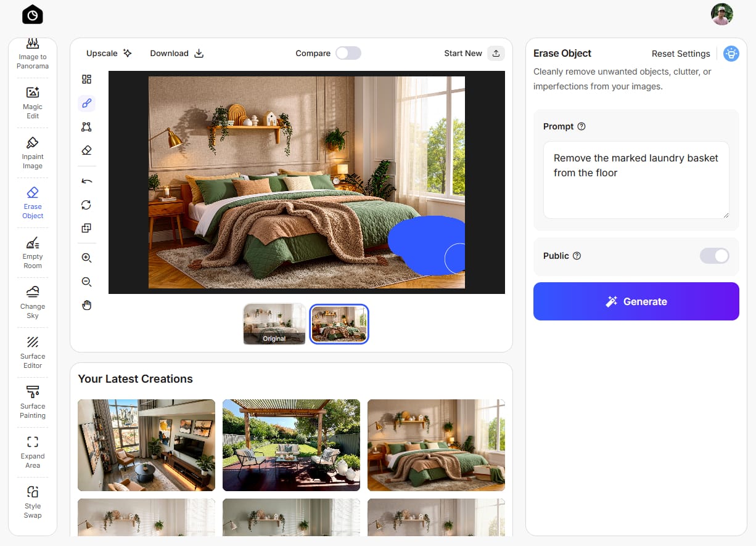
Task: Open the Change Sky tool
Action: [x=33, y=302]
